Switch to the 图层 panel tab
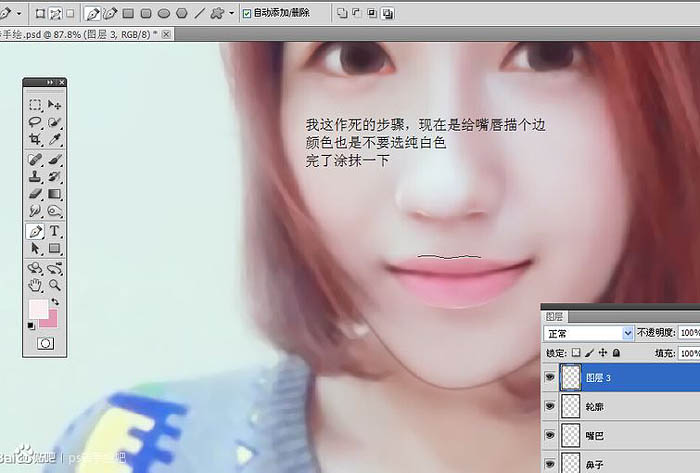Viewport: 700px width, 473px height. pos(554,317)
